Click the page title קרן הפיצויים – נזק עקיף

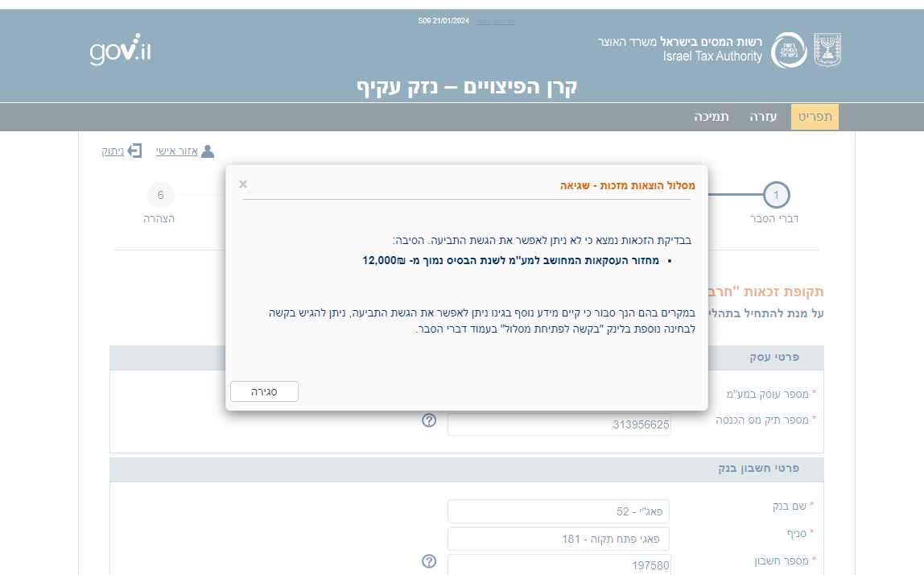click(x=467, y=87)
